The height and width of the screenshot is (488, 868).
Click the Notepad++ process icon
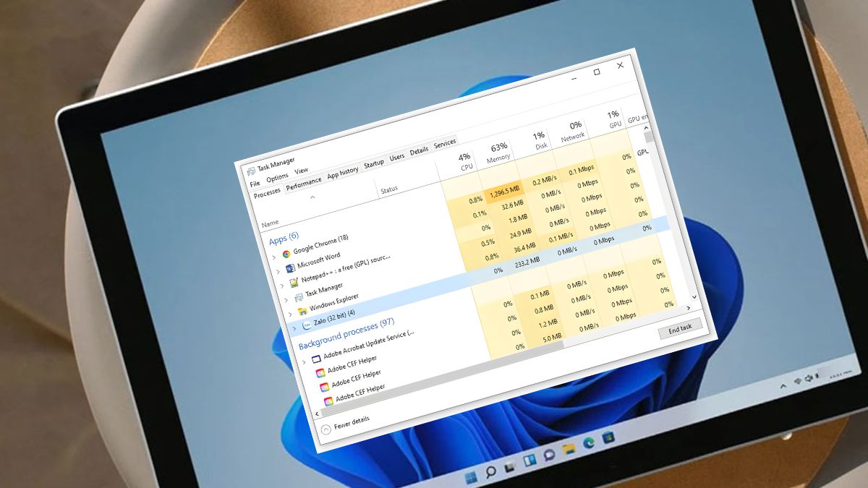[x=294, y=281]
